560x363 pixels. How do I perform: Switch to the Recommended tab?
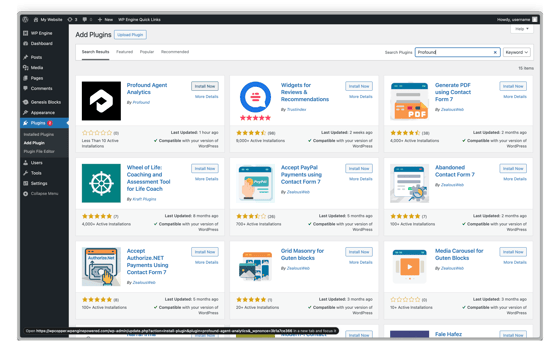(175, 52)
